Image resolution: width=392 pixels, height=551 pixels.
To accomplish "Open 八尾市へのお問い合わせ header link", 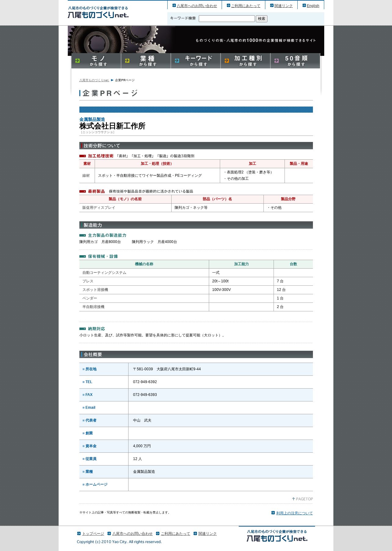I will (x=197, y=6).
